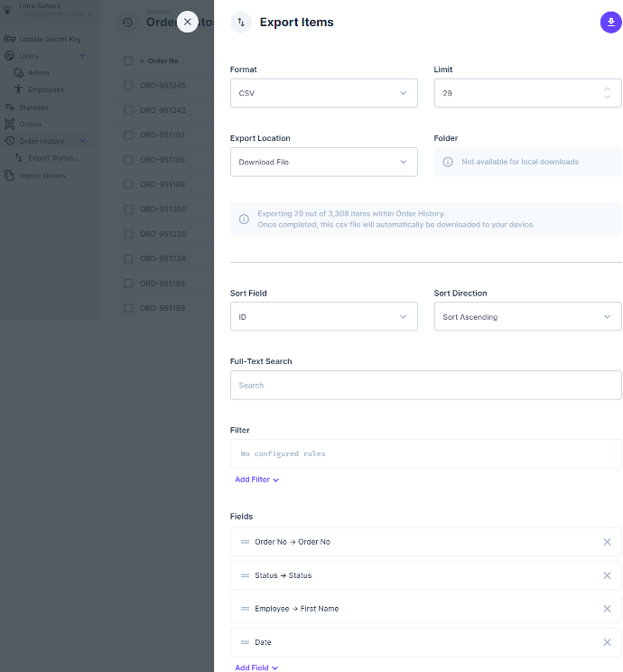This screenshot has width=623, height=672.
Task: Open the Sort Field dropdown showing ID
Action: [323, 317]
